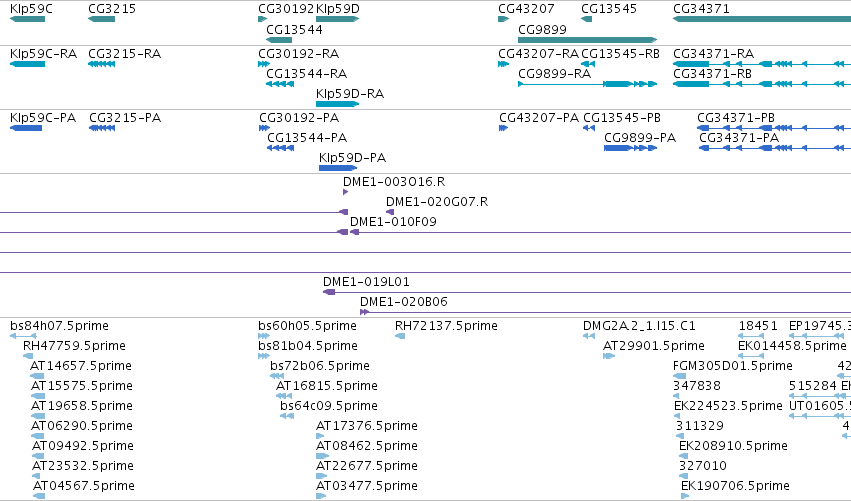Click the Klp59D-RA transcript label
851x501 pixels.
pos(350,93)
